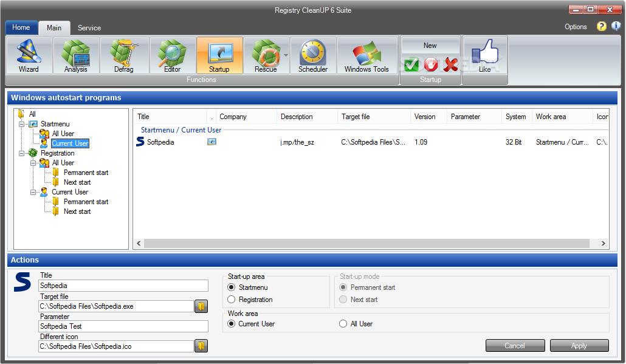
Task: Choose All User work area
Action: pos(343,324)
